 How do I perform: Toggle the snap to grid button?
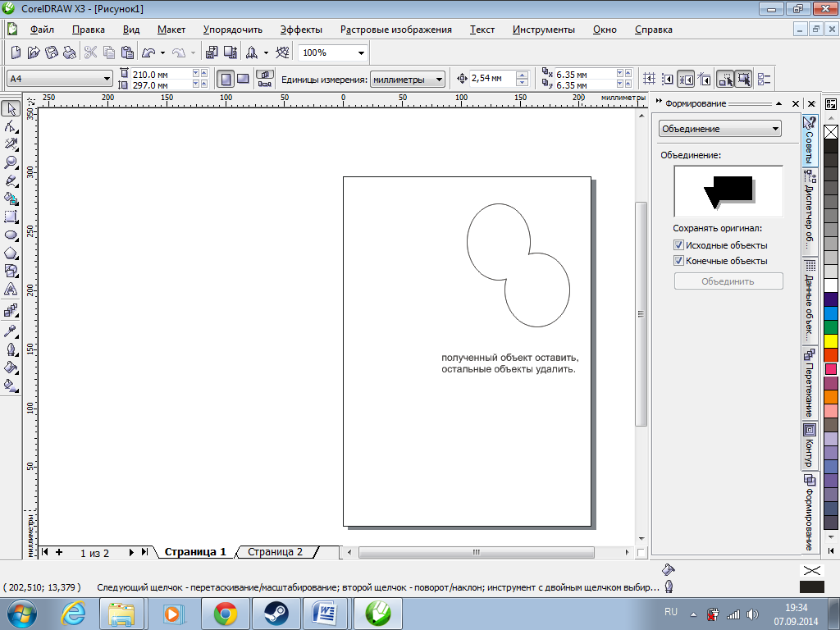pyautogui.click(x=650, y=79)
